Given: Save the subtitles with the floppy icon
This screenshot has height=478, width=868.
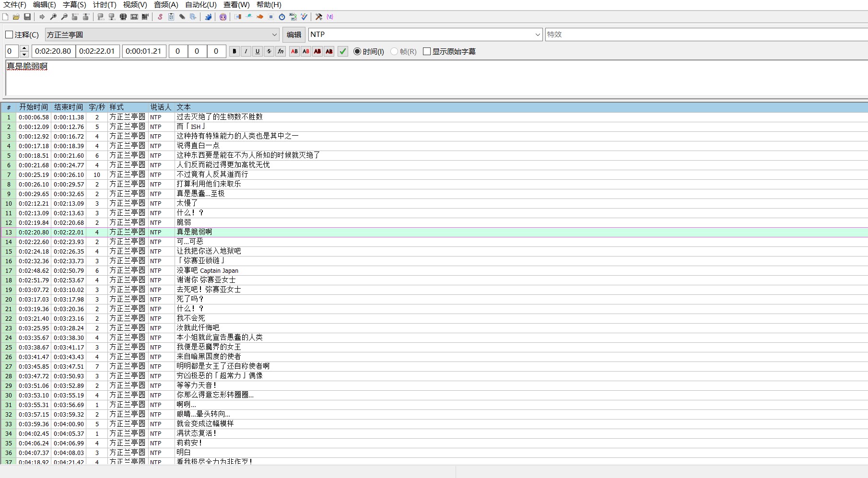Looking at the screenshot, I should (x=27, y=17).
